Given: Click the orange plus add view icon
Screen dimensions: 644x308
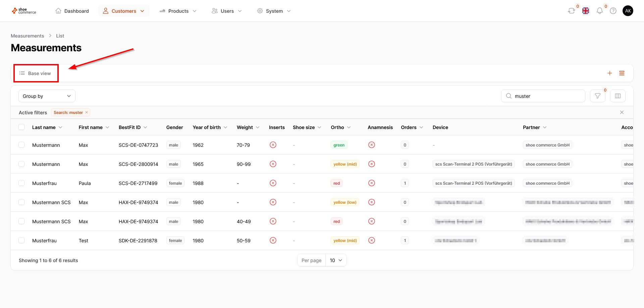Looking at the screenshot, I should pyautogui.click(x=610, y=73).
